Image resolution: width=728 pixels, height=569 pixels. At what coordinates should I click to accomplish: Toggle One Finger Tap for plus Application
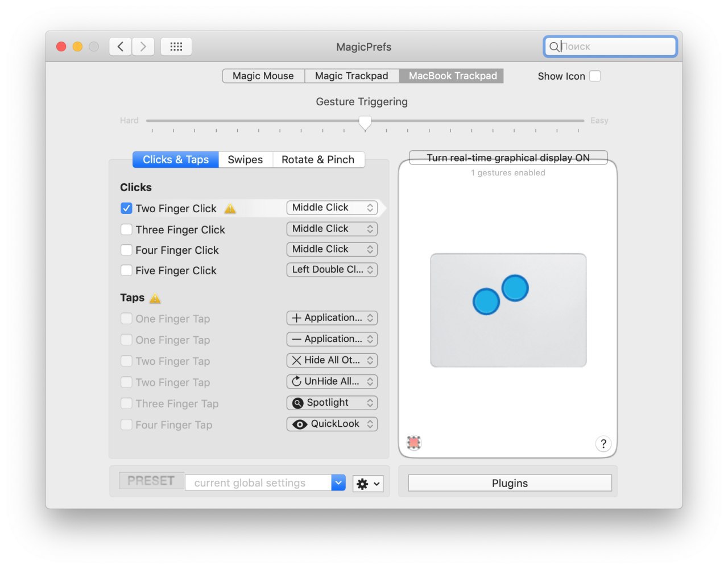[126, 319]
